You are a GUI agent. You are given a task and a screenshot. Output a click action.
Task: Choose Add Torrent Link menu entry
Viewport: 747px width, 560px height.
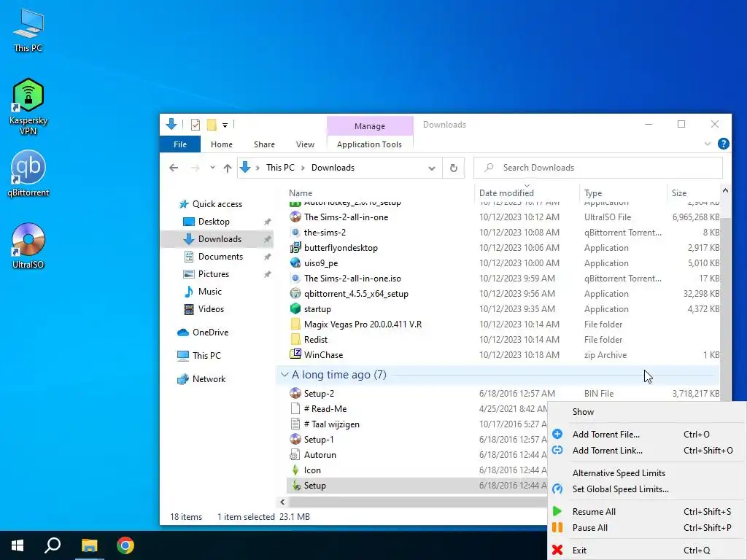[x=608, y=450]
